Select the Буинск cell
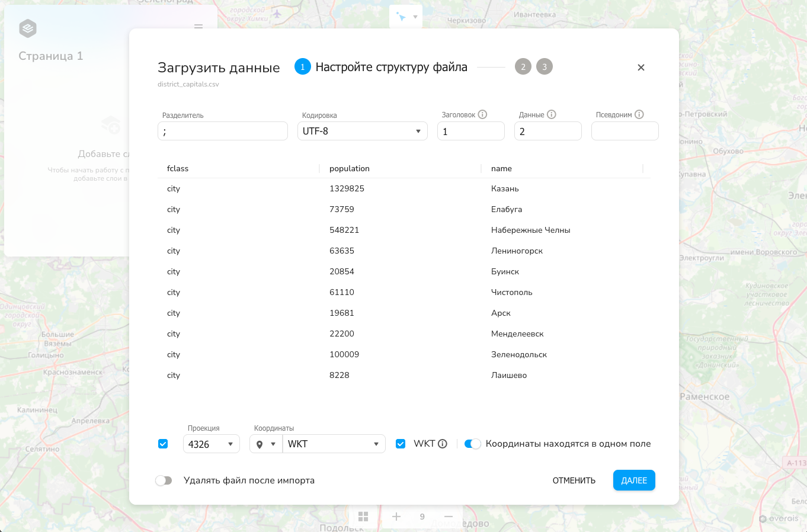This screenshot has height=532, width=807. (505, 271)
